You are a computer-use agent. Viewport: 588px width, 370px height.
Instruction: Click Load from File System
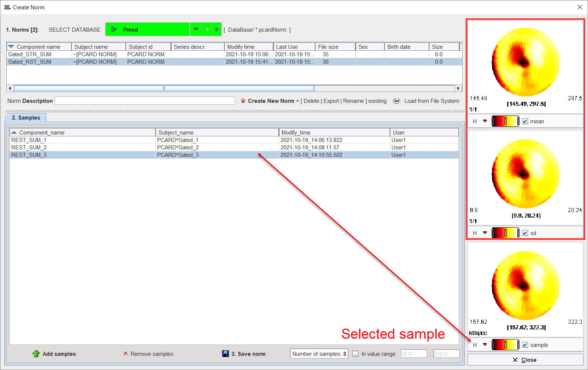click(x=432, y=101)
